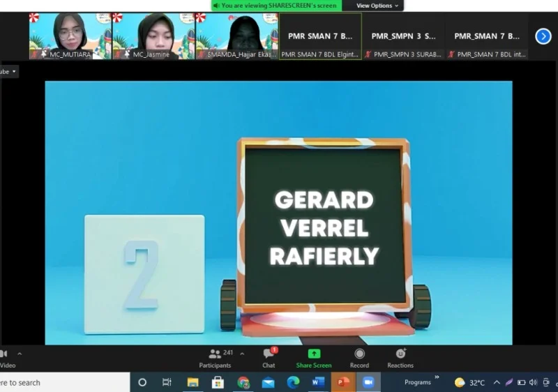Start recording with the Record button
This screenshot has width=558, height=392.
tap(359, 356)
